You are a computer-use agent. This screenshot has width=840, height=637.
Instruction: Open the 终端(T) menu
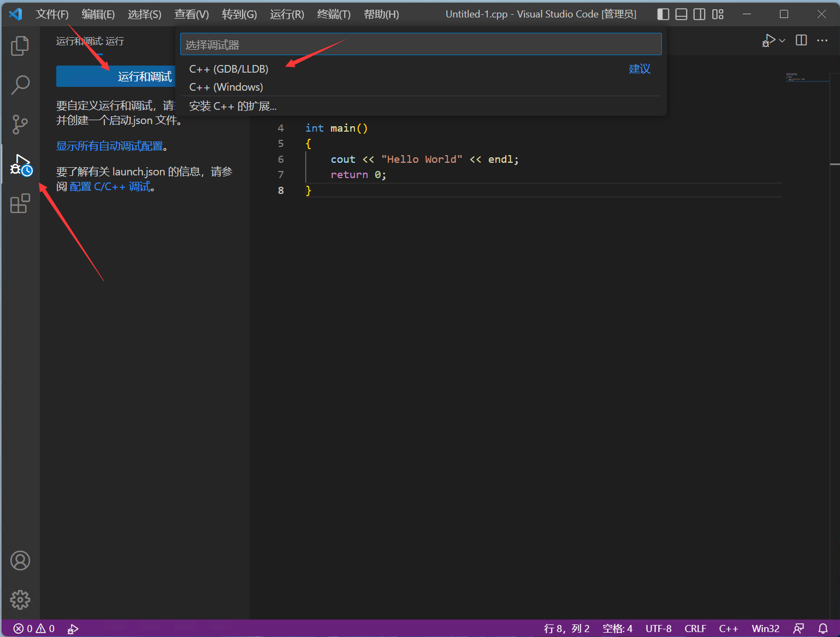[x=334, y=14]
